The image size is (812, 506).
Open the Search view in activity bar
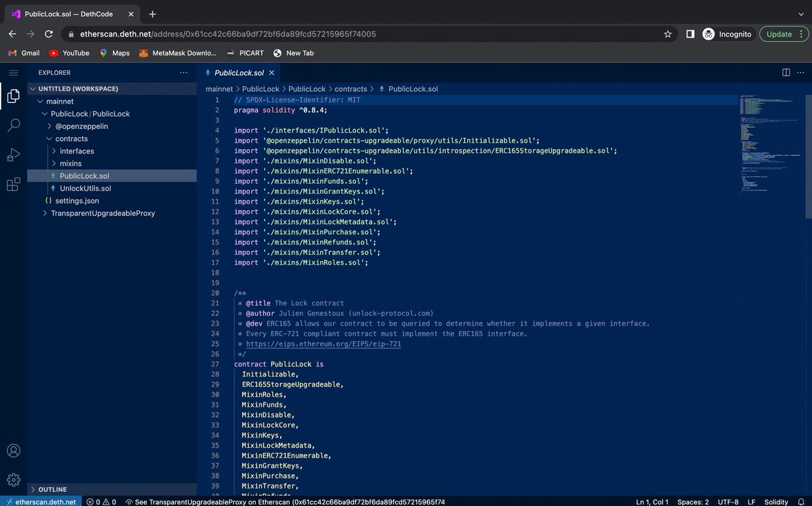coord(14,125)
